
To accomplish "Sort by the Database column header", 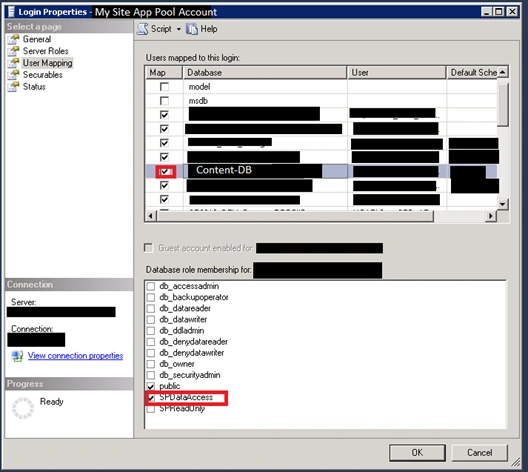I will (265, 73).
